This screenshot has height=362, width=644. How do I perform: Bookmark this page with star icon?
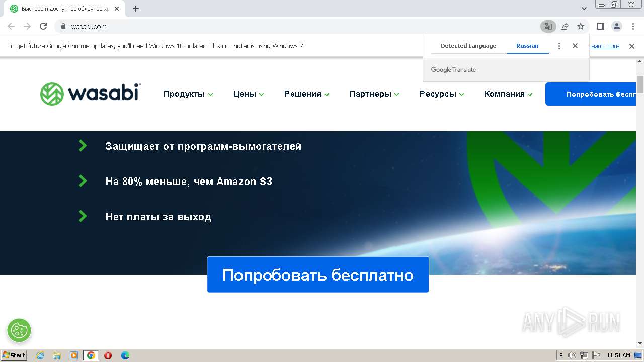click(581, 26)
